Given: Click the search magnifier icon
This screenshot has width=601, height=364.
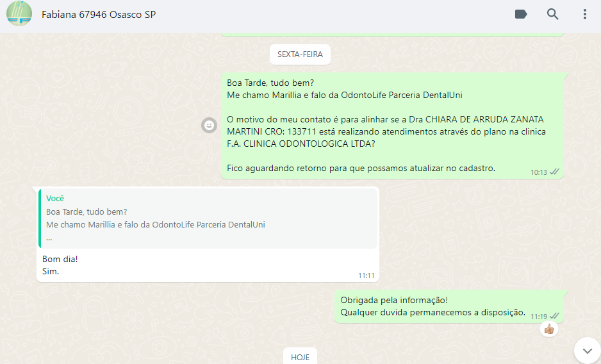Looking at the screenshot, I should (552, 14).
